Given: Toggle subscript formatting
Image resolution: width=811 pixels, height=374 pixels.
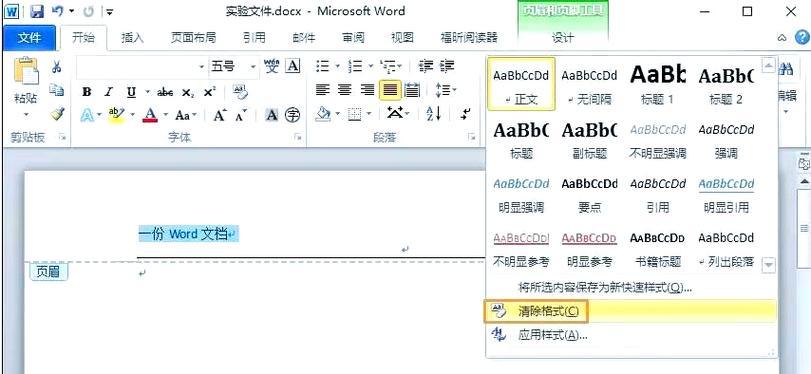Looking at the screenshot, I should (x=188, y=92).
